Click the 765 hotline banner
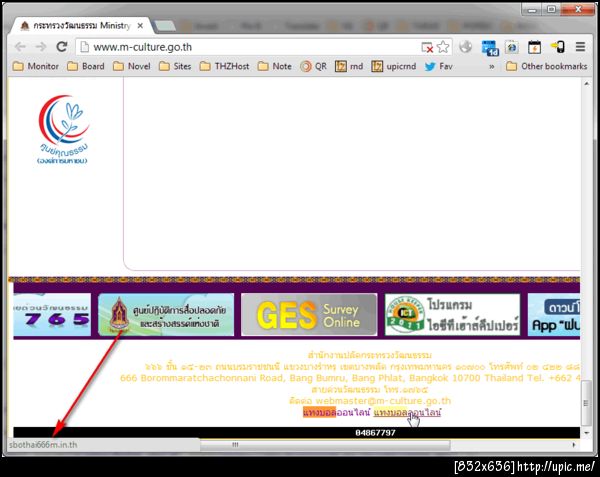This screenshot has height=477, width=600. tap(52, 314)
